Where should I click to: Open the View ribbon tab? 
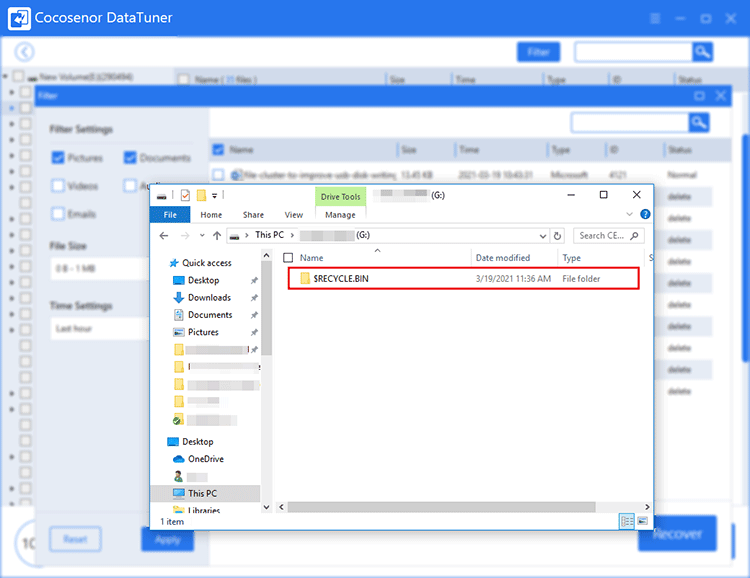coord(294,215)
